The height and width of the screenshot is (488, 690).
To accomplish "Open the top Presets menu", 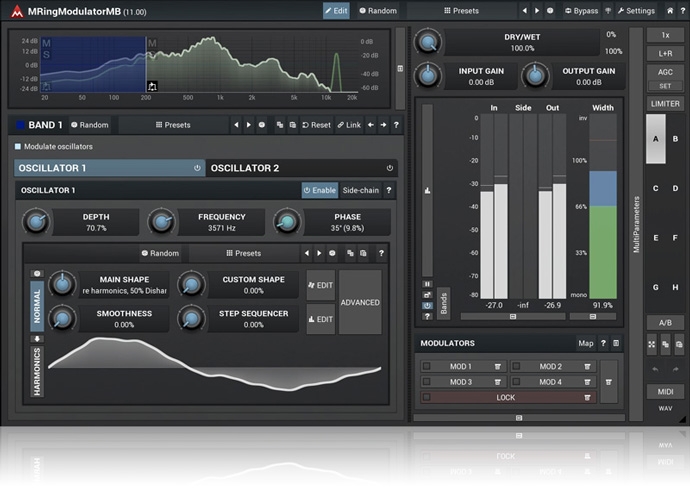I will coord(460,11).
